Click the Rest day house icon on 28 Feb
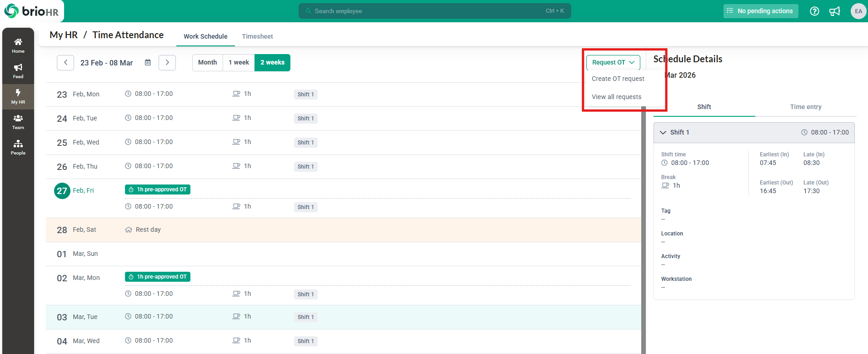The width and height of the screenshot is (868, 354). pyautogui.click(x=129, y=229)
